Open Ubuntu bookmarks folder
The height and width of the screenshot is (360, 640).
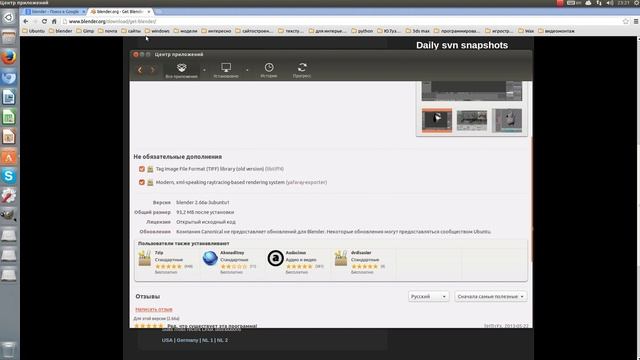[33, 31]
